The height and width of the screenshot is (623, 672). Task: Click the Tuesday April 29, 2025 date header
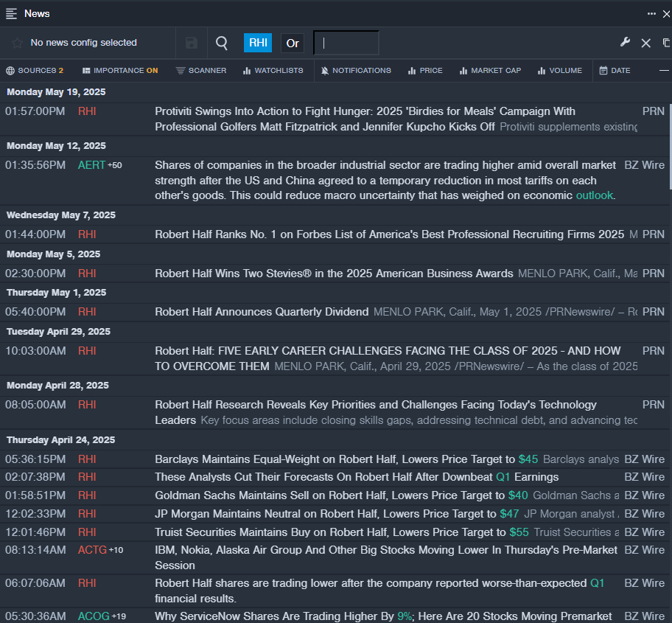(58, 332)
